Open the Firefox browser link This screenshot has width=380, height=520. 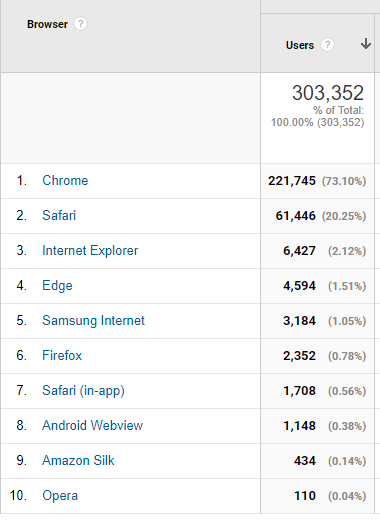62,356
